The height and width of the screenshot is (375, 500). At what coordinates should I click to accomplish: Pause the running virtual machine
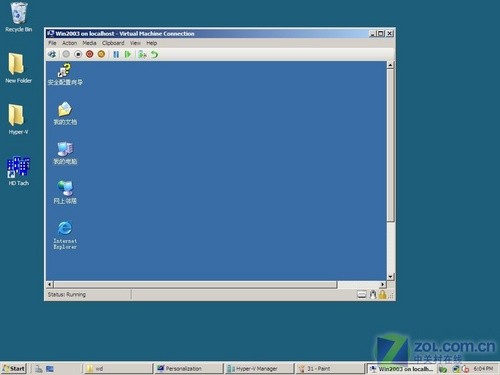click(x=116, y=54)
